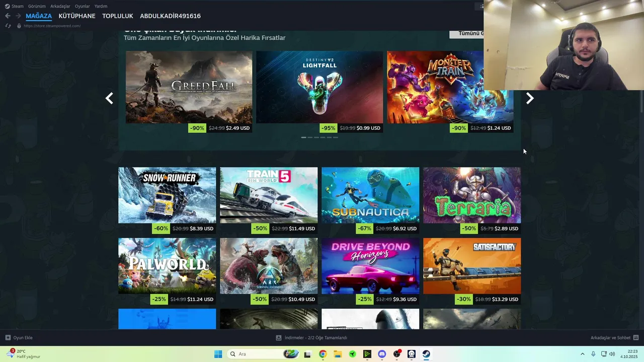
Task: Switch to the MAĞAZA tab
Action: (x=39, y=16)
